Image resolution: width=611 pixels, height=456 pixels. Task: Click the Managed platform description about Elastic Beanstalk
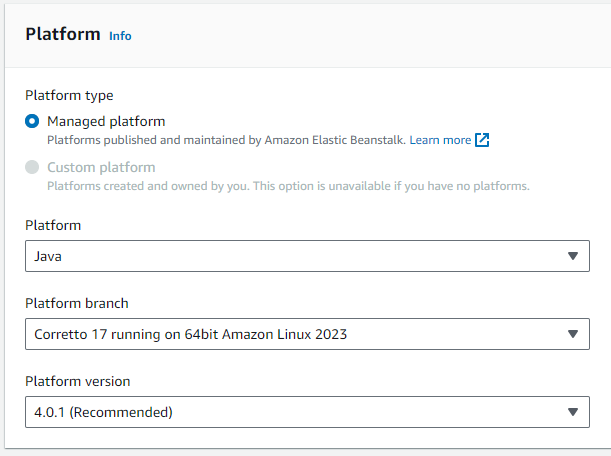[x=226, y=140]
